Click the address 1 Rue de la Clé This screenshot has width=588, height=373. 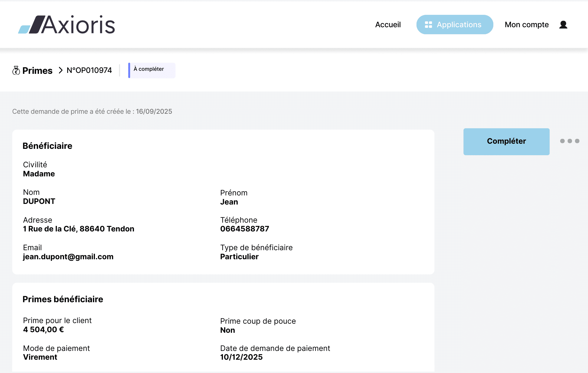click(78, 229)
